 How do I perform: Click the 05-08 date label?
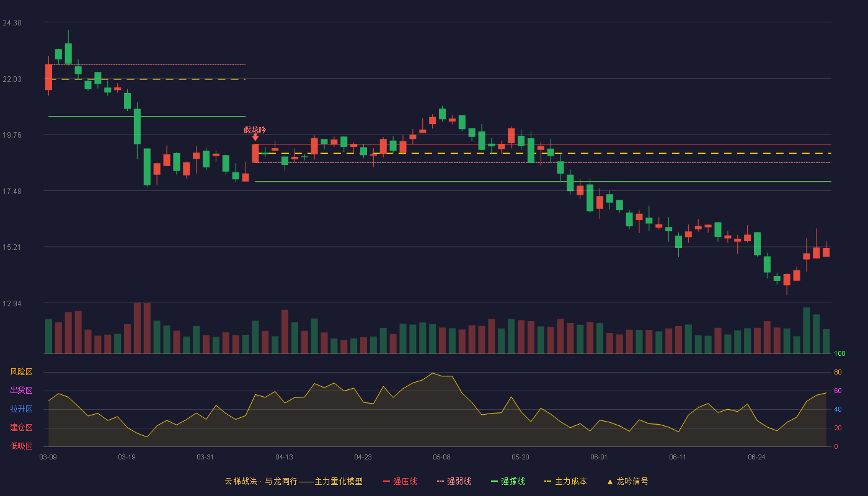pos(441,457)
